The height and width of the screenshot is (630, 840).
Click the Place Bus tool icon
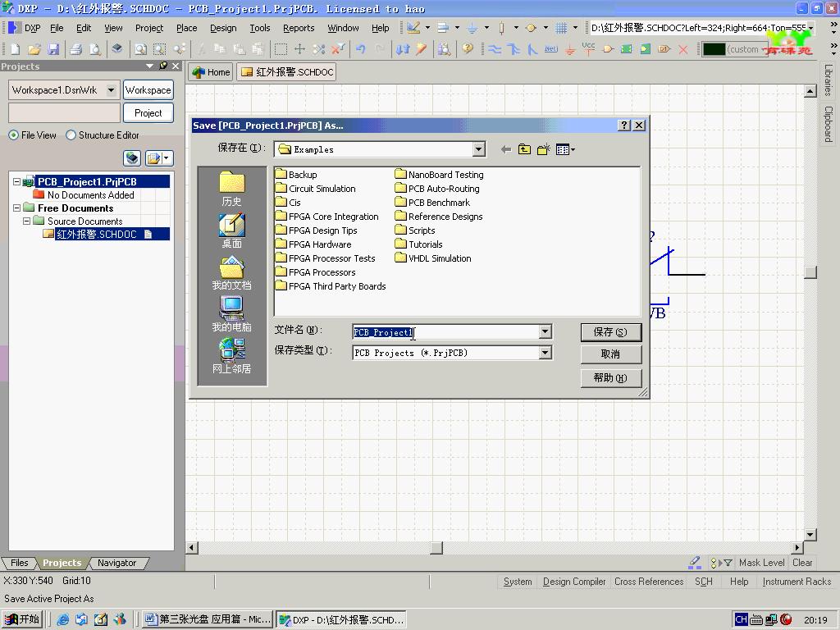(x=514, y=49)
